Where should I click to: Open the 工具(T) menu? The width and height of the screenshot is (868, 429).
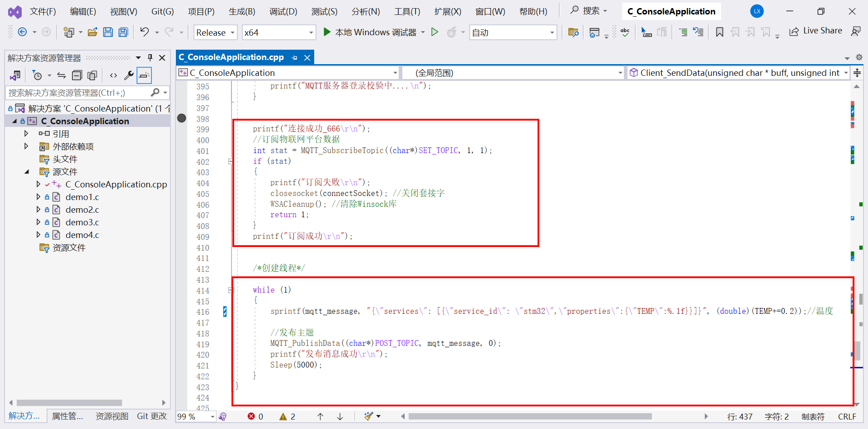[407, 11]
